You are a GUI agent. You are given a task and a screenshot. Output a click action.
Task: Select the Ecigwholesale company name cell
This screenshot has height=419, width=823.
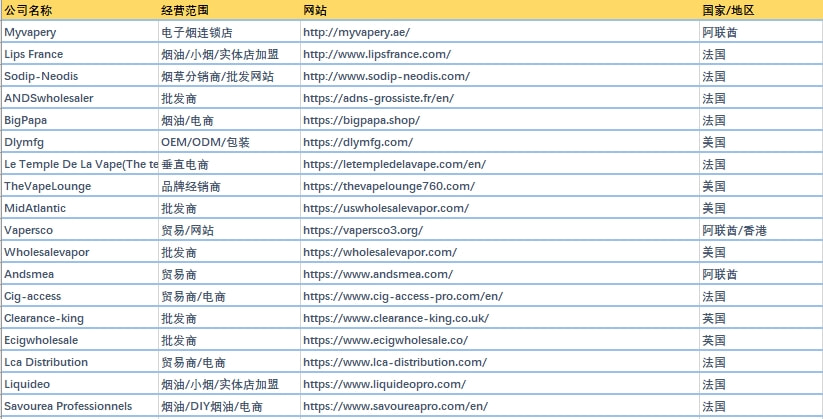pyautogui.click(x=41, y=340)
